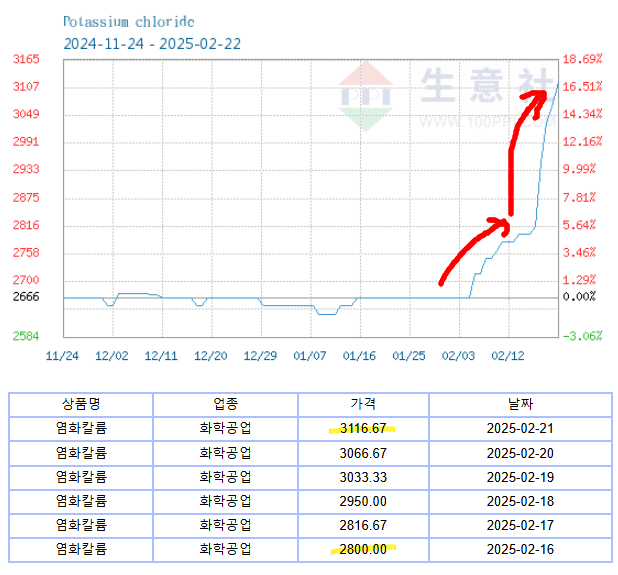This screenshot has width=618, height=575.
Task: Click the 5.64% right axis label
Action: [579, 225]
